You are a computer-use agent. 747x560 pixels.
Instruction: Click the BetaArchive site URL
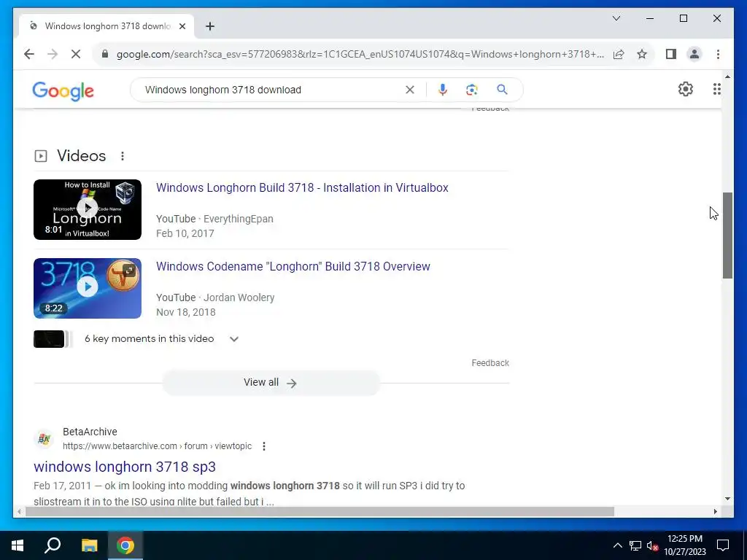(158, 446)
